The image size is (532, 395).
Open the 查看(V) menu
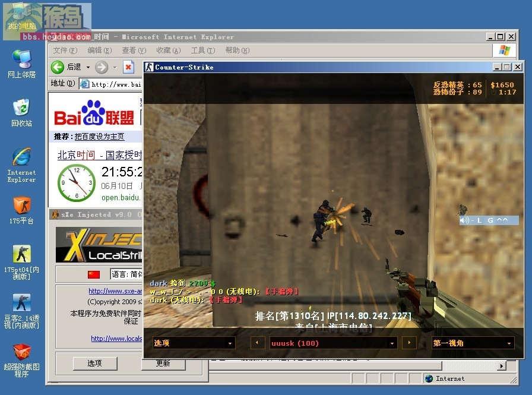tap(134, 50)
